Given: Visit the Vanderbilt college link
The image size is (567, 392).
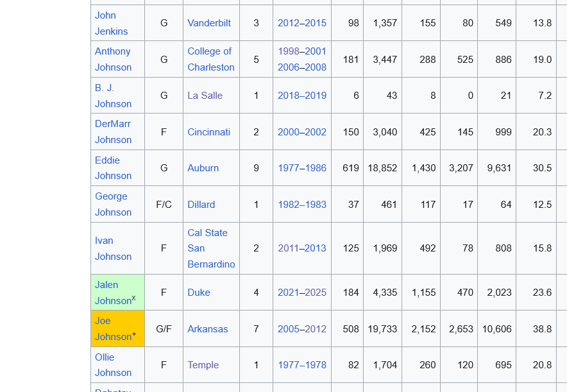Looking at the screenshot, I should coord(209,22).
